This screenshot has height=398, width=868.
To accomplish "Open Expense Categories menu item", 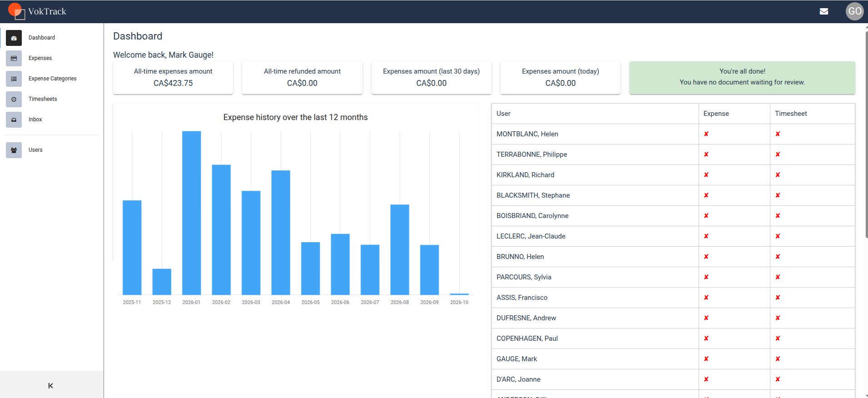I will point(52,79).
